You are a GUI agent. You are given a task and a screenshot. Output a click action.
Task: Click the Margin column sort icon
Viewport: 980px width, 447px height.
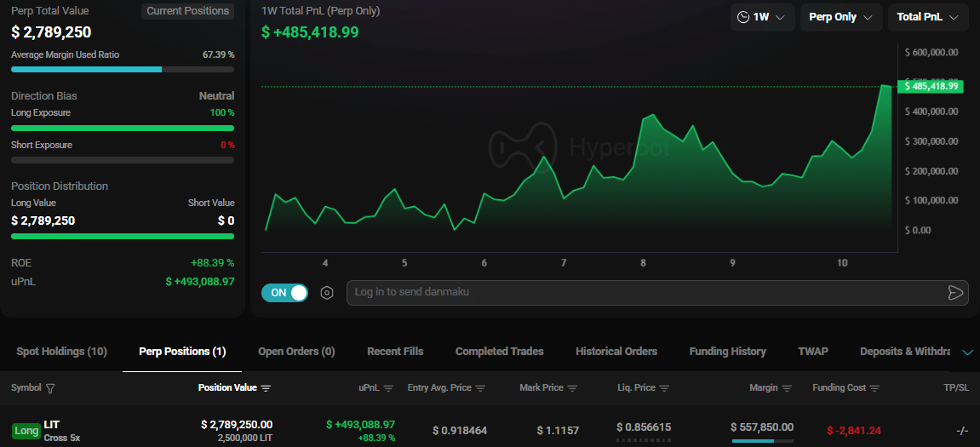(x=787, y=388)
